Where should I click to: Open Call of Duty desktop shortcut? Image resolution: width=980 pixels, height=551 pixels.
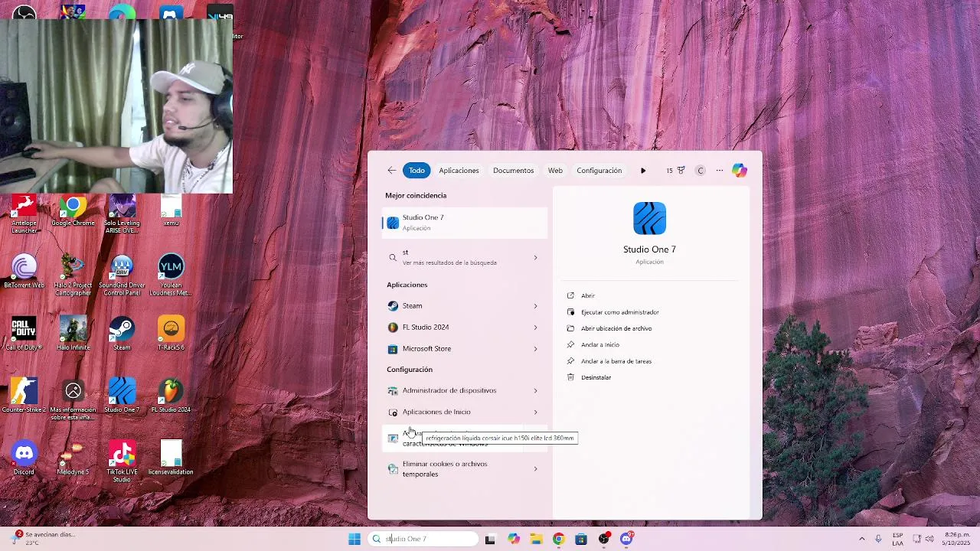[24, 334]
